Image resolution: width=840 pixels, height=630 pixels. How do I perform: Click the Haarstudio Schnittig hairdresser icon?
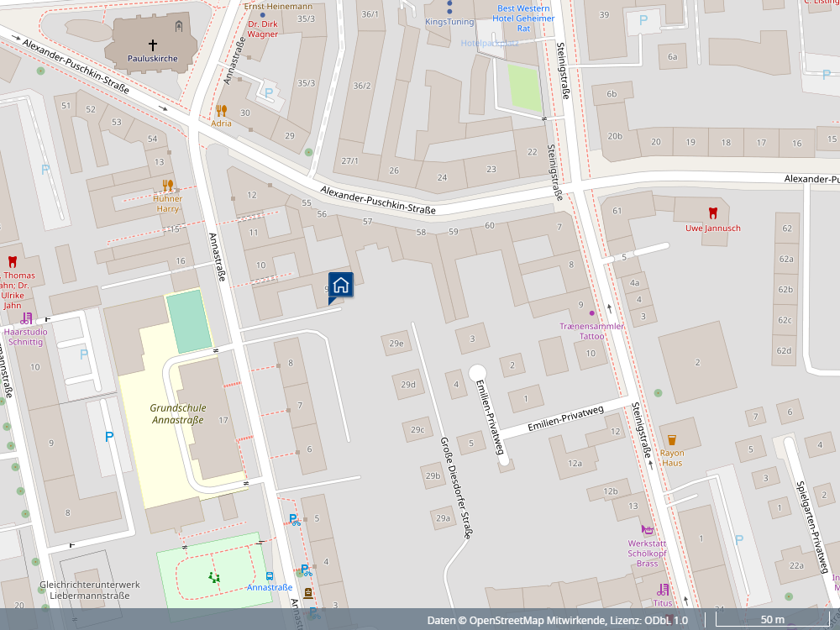(x=27, y=318)
